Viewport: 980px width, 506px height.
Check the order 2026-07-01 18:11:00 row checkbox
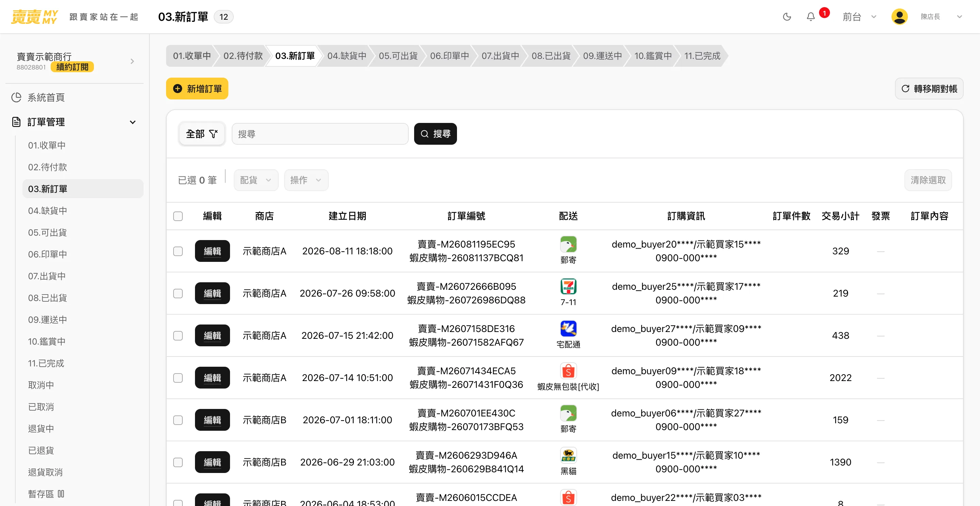coord(178,420)
